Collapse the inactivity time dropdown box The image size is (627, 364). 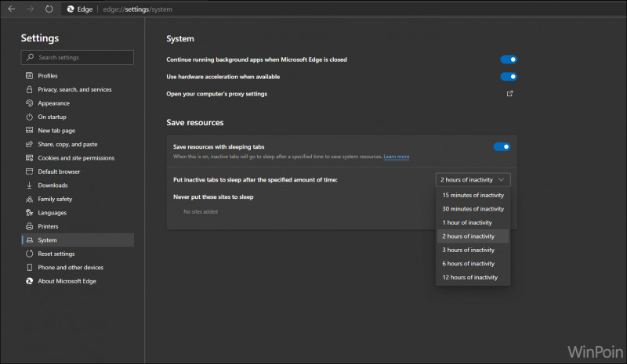tap(473, 180)
